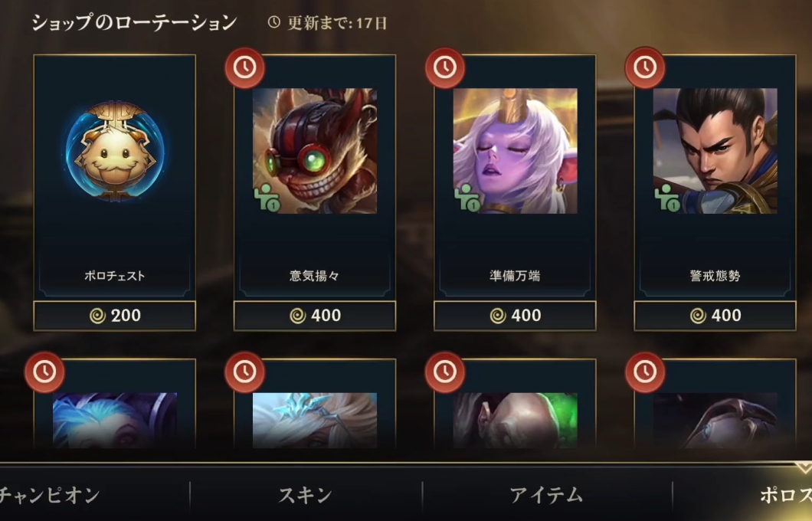Open the アイテム tab

[546, 495]
